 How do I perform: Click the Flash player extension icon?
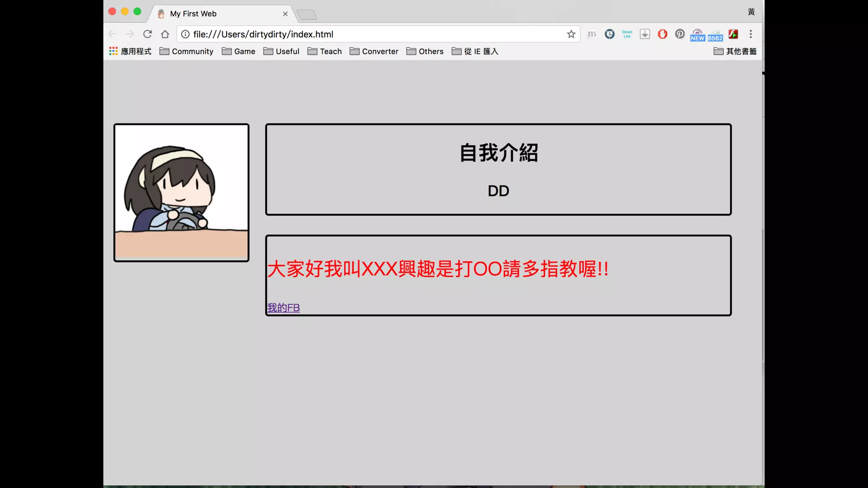tap(733, 34)
